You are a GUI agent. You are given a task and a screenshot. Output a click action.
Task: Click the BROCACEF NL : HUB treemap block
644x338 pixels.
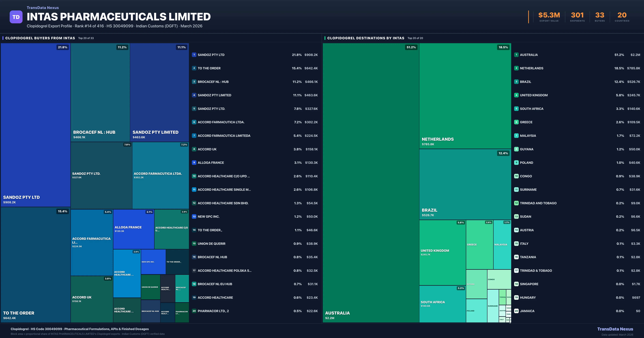pos(100,93)
